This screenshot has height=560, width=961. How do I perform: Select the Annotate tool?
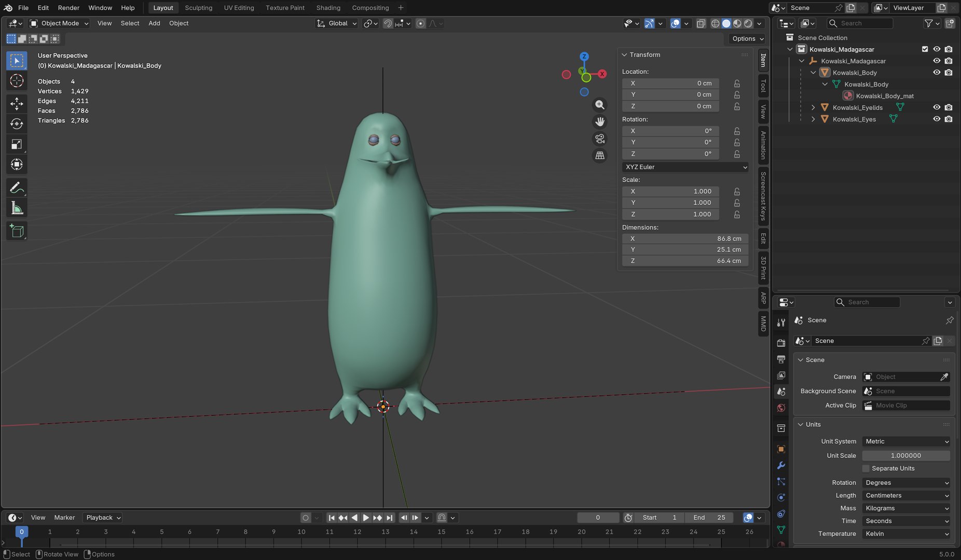click(x=17, y=188)
